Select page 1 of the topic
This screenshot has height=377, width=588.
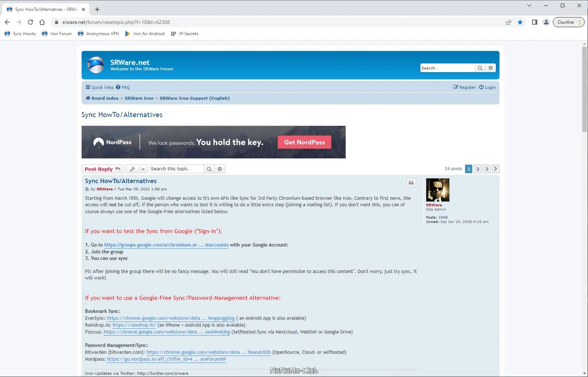pos(469,169)
